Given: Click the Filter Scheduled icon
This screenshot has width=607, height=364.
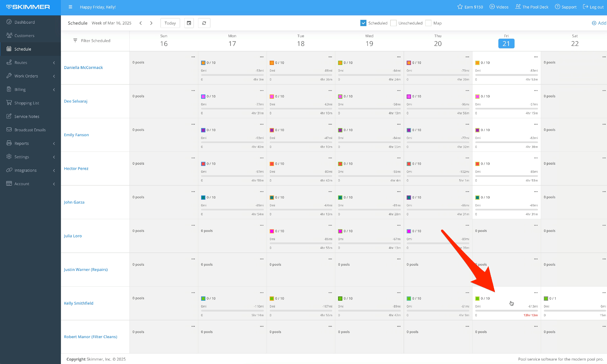Looking at the screenshot, I should coord(75,40).
